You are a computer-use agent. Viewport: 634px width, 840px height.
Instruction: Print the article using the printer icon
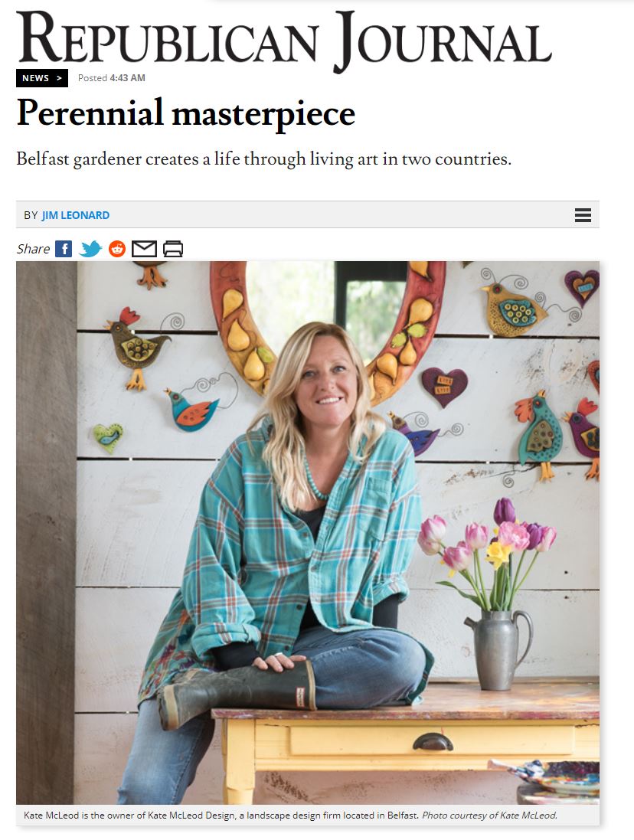[173, 249]
